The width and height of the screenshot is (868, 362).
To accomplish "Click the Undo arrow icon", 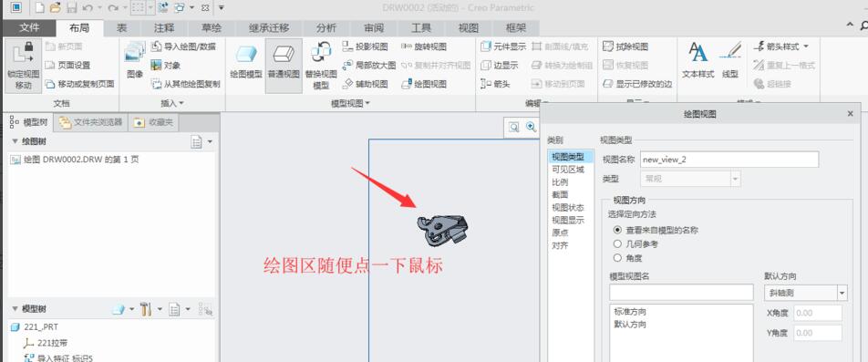I will coord(88,7).
